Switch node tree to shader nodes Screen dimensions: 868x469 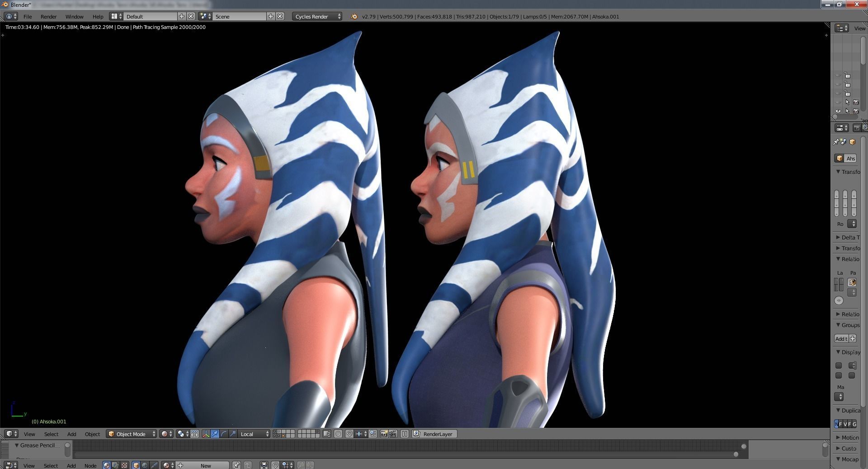click(106, 465)
